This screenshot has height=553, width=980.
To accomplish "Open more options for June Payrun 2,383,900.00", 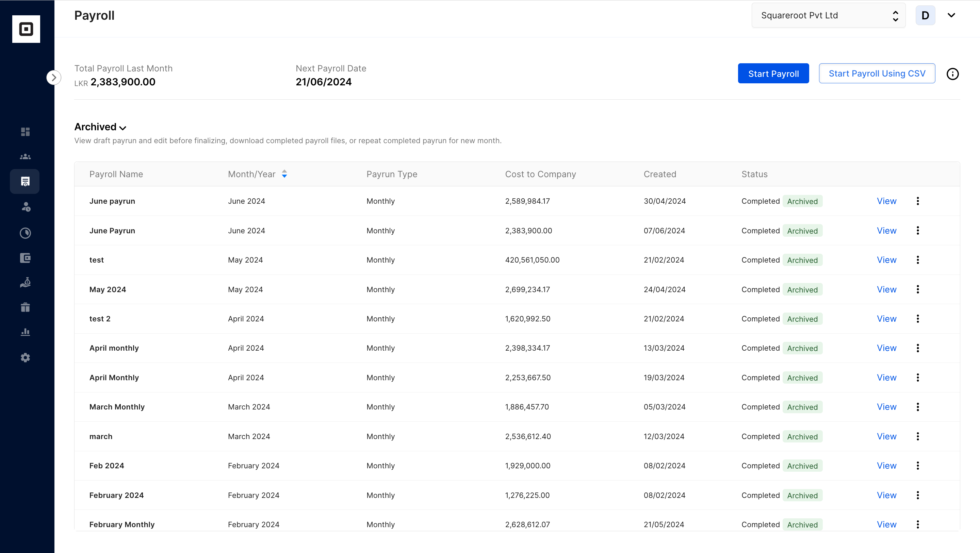I will [918, 231].
